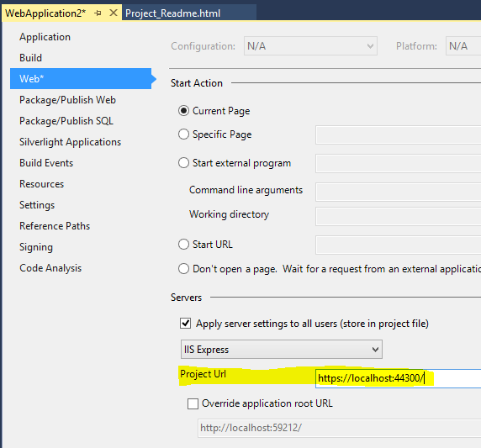The height and width of the screenshot is (448, 481).
Task: Open the Application settings page
Action: 45,37
